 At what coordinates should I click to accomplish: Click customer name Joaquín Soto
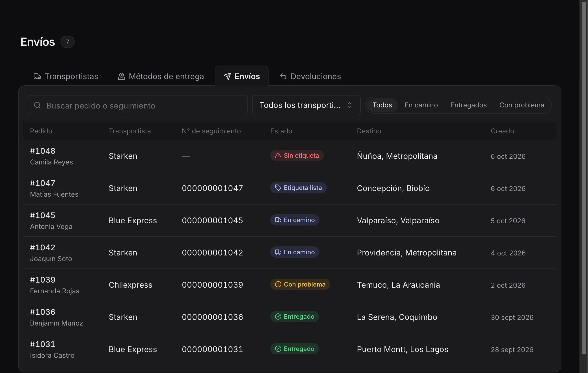[51, 259]
